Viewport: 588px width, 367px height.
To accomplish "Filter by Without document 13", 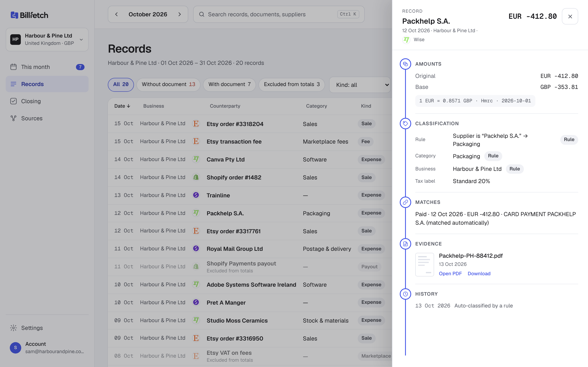I will pyautogui.click(x=168, y=84).
